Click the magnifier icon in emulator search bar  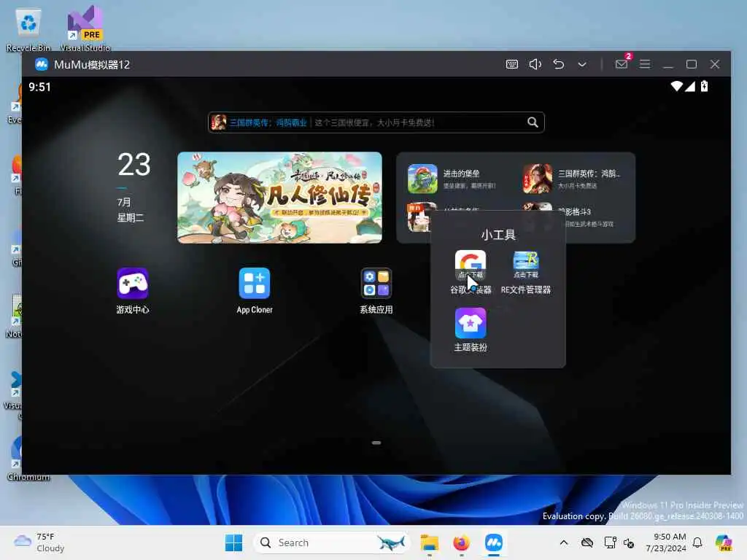[533, 122]
